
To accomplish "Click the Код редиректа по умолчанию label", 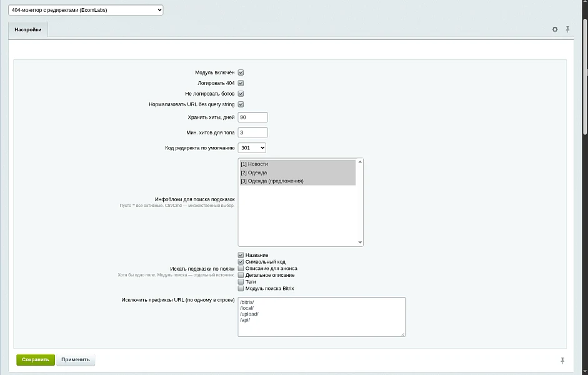I will 200,147.
